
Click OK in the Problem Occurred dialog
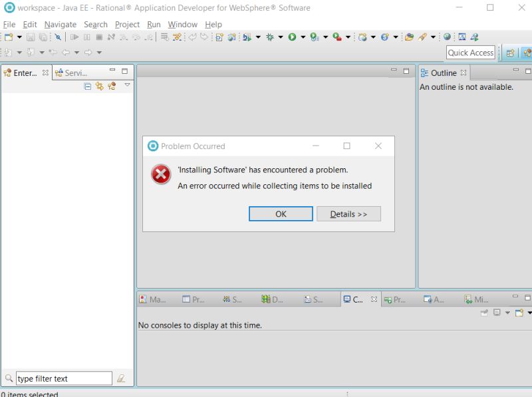click(x=281, y=213)
